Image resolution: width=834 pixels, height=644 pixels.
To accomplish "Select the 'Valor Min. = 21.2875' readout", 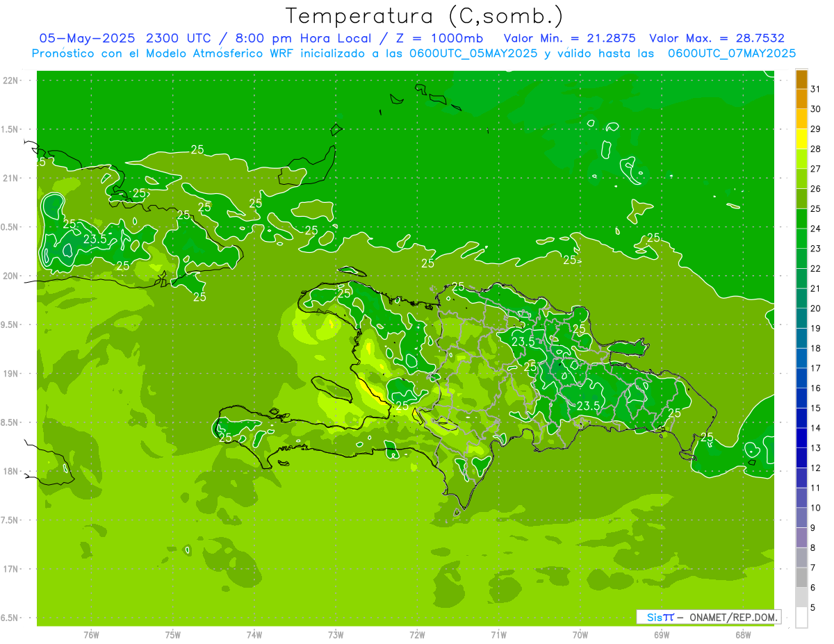I will click(x=569, y=38).
